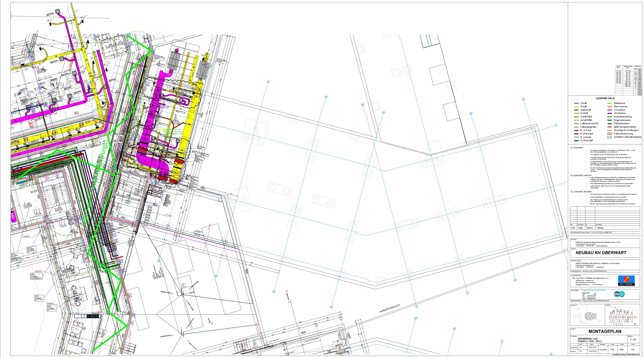Screen dimensions: 644x358
Task: Click the highlighted pink finger in Bauteil diagram
Action: 628,320
